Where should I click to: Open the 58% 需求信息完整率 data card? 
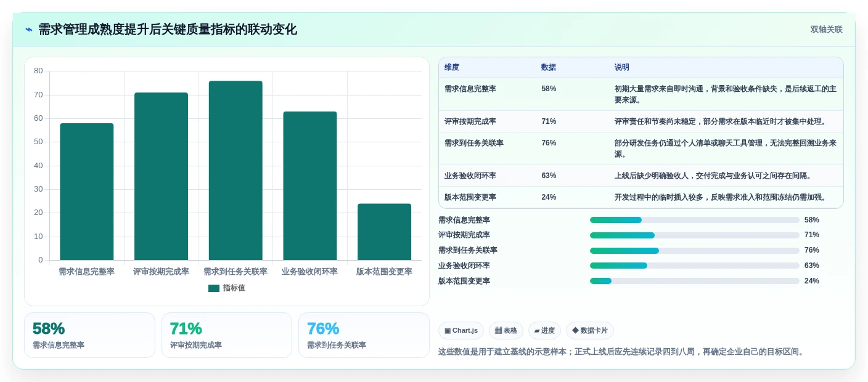(89, 335)
